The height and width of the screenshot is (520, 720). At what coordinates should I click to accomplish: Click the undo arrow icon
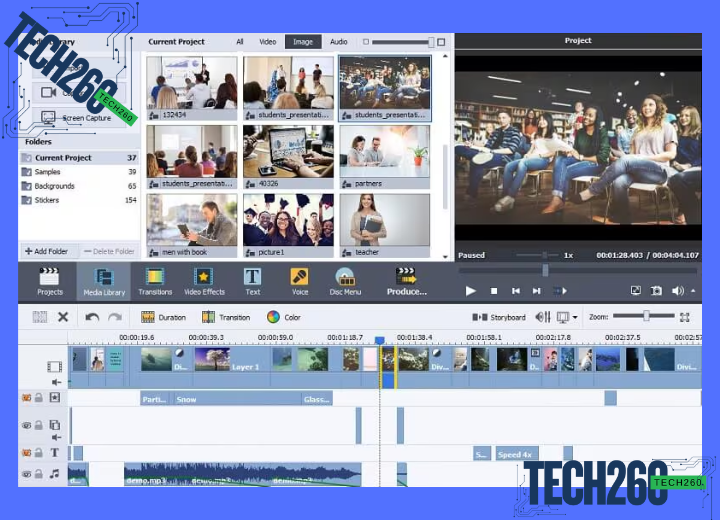(92, 317)
